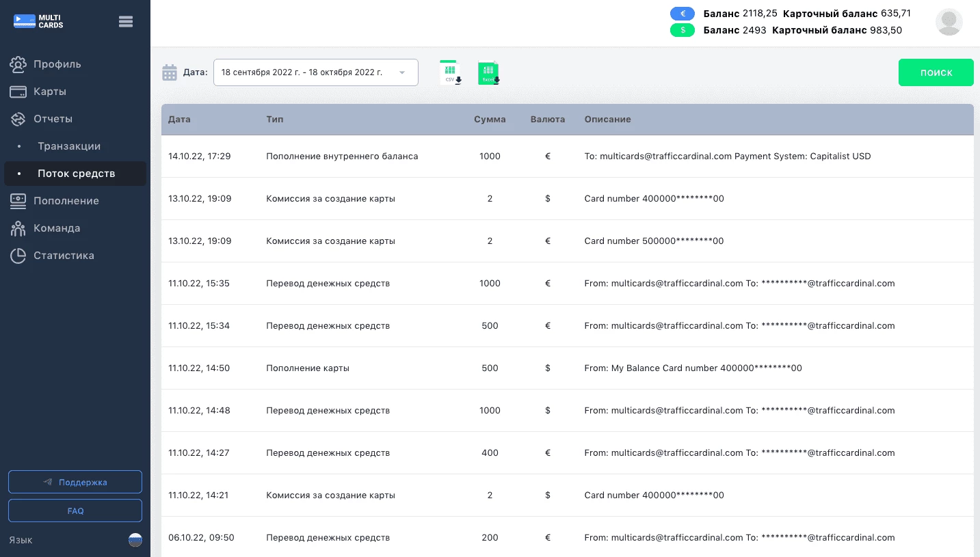Click Пополнение карты type cell

pyautogui.click(x=308, y=368)
